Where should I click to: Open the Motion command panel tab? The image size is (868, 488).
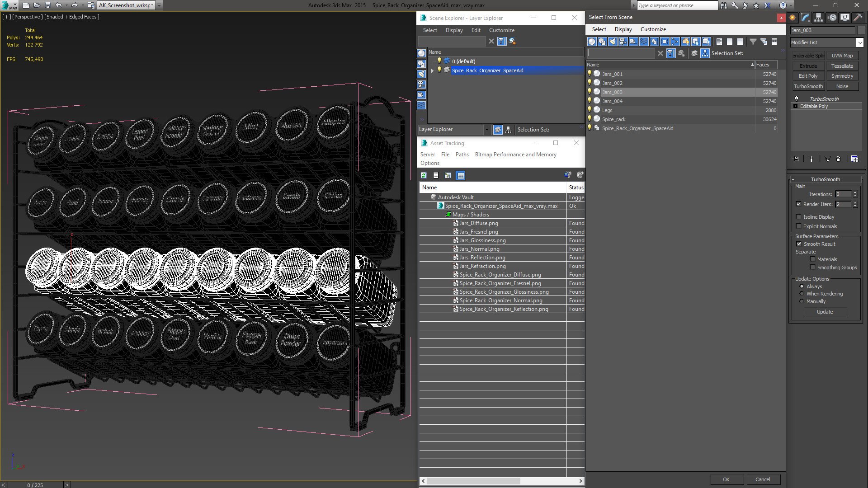(x=832, y=18)
